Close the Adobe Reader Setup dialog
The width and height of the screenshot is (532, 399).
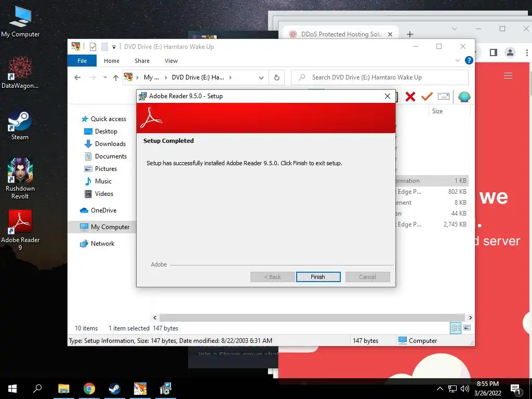[388, 96]
